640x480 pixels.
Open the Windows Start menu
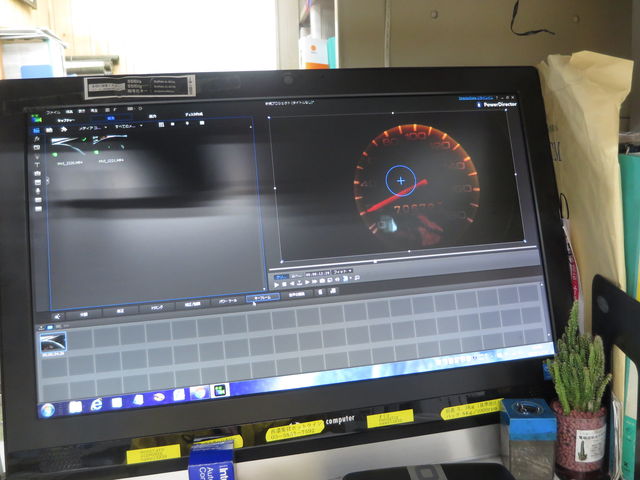click(x=48, y=409)
